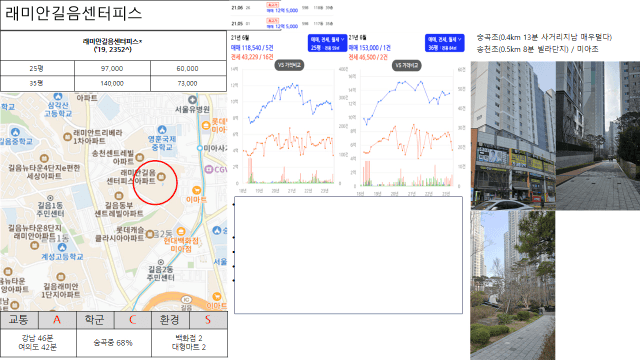Click the 이마트 cart icon near red circle
The width and height of the screenshot is (640, 360).
coord(196,190)
